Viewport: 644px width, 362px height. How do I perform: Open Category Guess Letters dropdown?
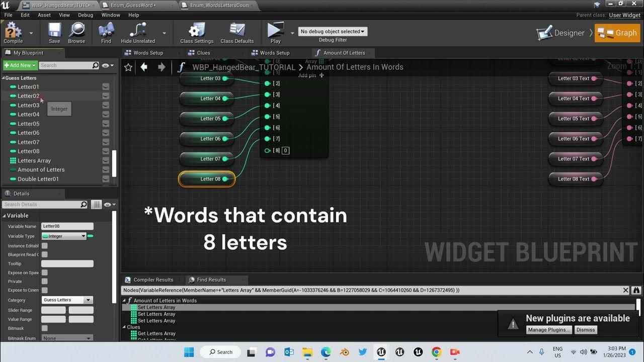(67, 300)
